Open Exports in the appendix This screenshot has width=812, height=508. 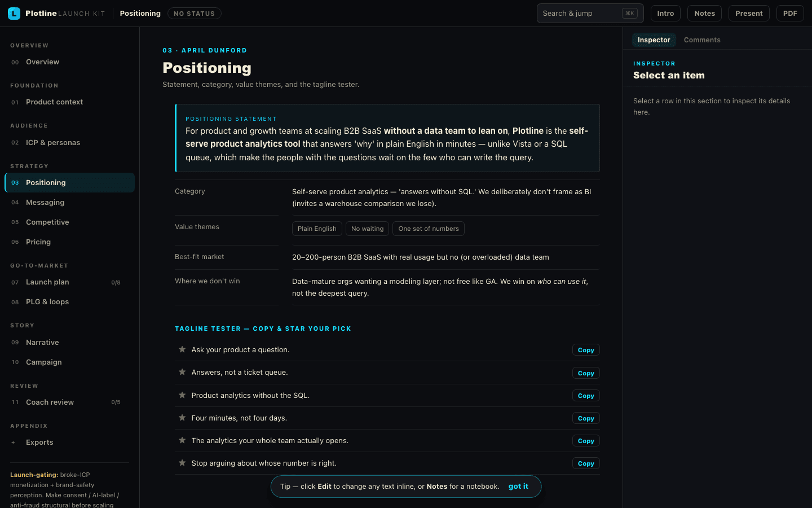tap(69, 443)
